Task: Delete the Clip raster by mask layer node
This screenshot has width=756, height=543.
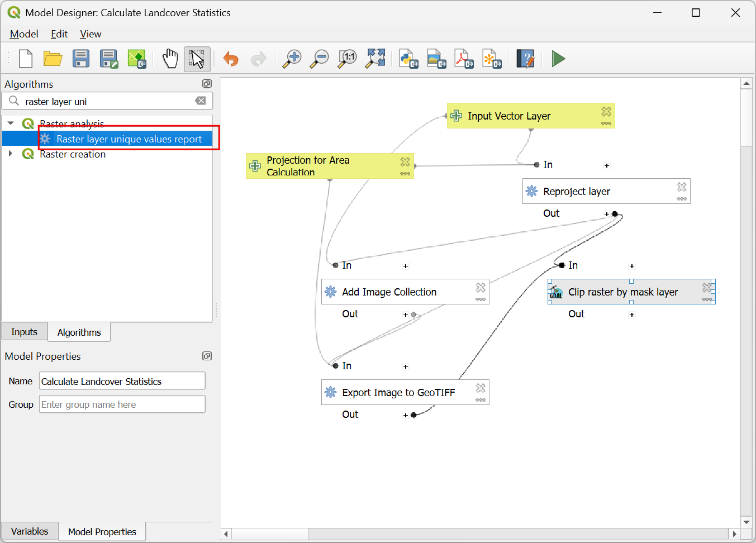Action: coord(707,287)
